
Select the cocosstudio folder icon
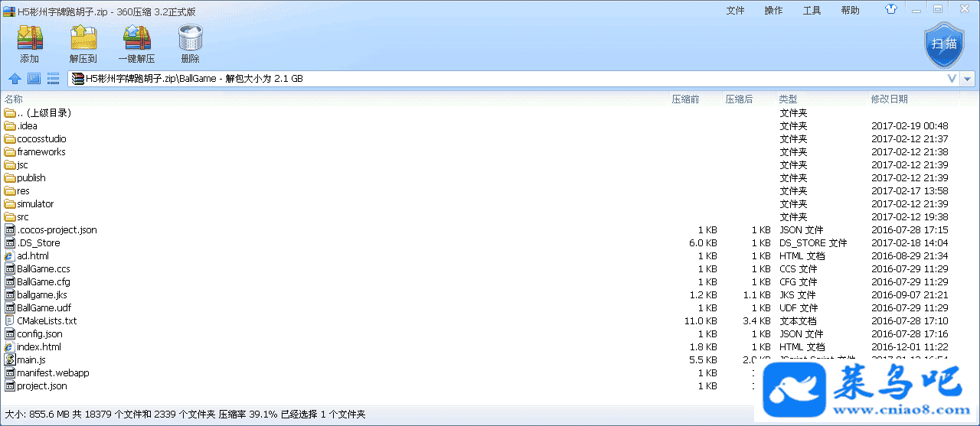[x=10, y=139]
